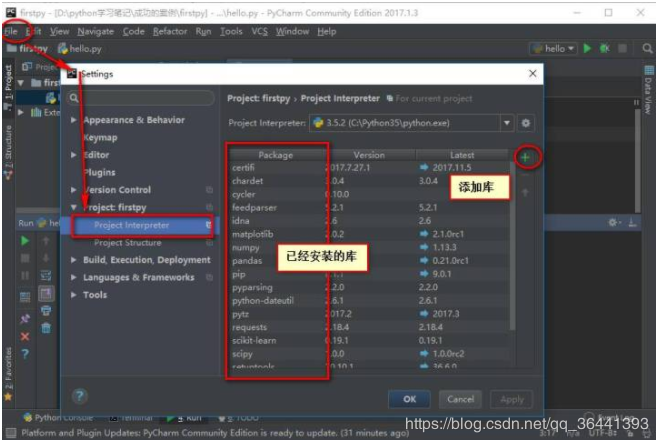
Task: Open the Run menu
Action: point(203,32)
